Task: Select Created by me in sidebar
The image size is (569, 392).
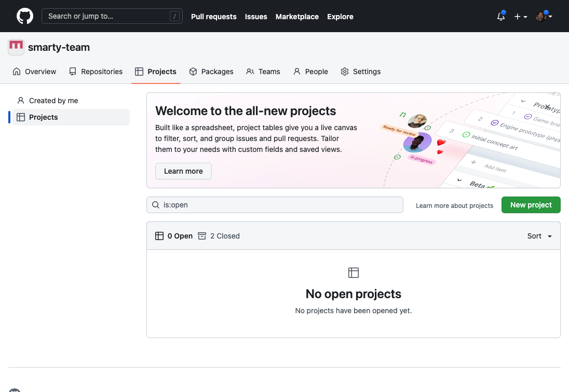Action: (53, 101)
